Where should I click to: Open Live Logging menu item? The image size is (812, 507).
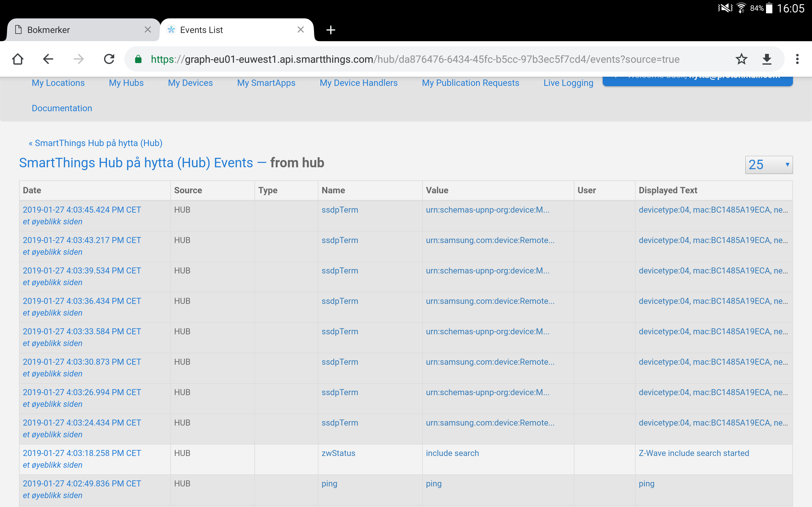568,83
